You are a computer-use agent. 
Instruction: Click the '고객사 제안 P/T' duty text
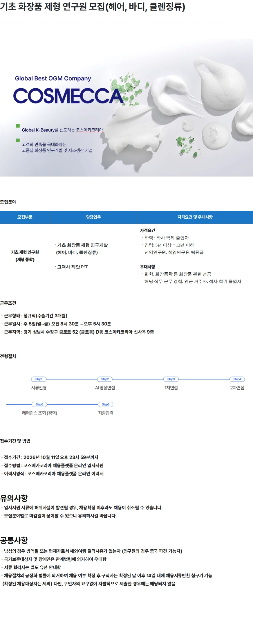click(x=72, y=267)
